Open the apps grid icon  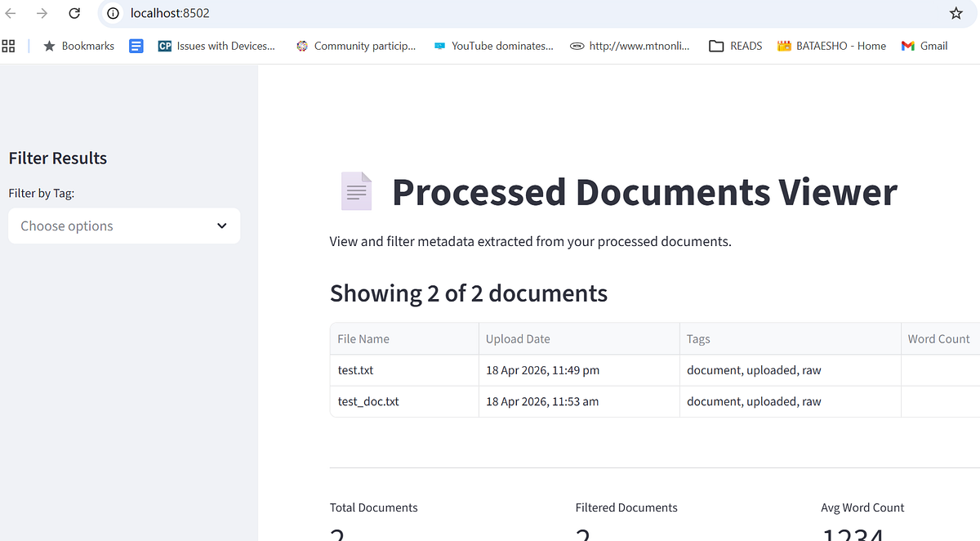(x=8, y=46)
